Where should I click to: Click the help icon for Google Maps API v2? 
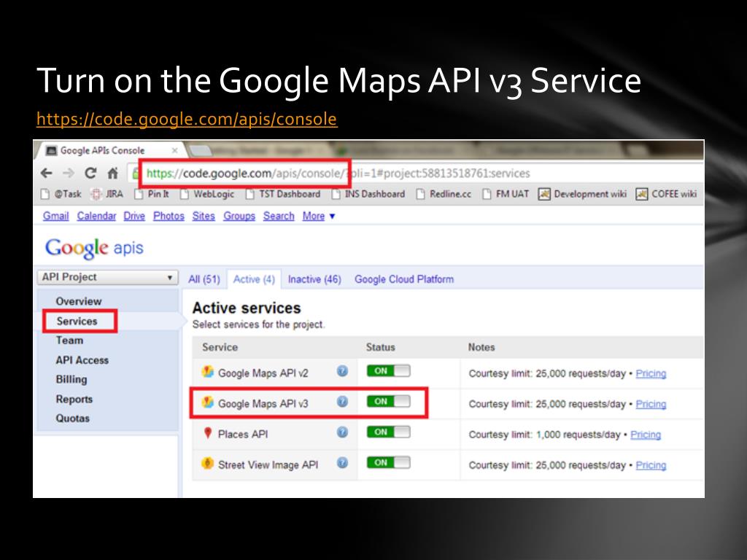pos(342,371)
